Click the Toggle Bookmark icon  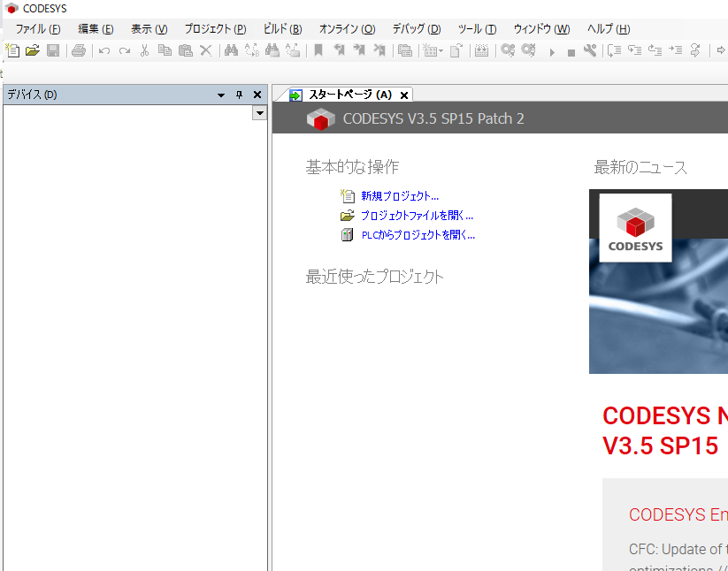click(x=318, y=50)
